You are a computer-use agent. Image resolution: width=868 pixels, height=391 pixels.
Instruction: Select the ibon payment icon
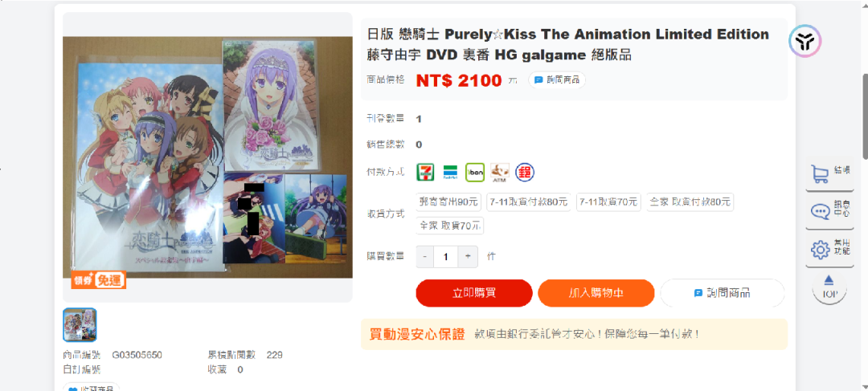coord(475,172)
